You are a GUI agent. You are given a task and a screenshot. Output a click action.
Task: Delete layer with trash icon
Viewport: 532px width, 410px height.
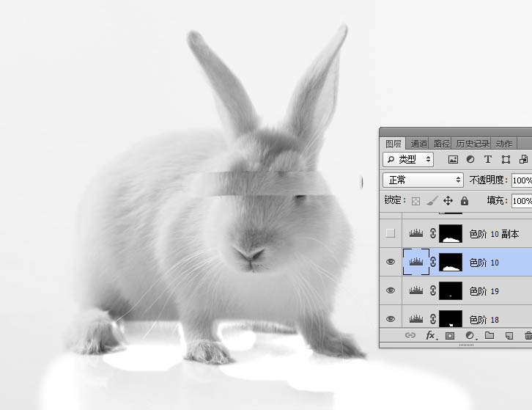[x=528, y=336]
